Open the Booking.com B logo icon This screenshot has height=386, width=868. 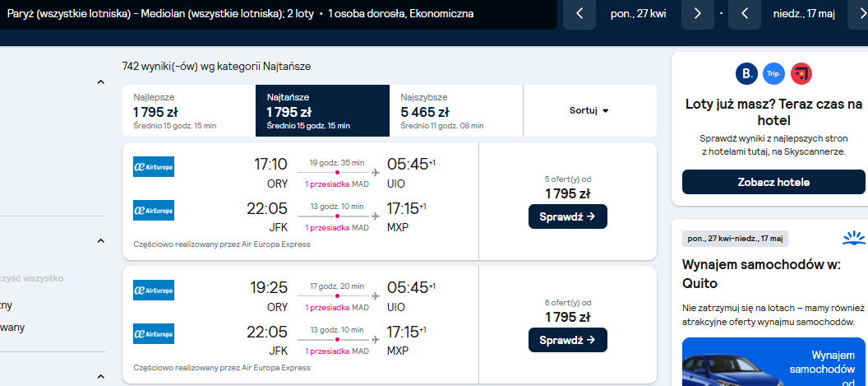click(746, 74)
